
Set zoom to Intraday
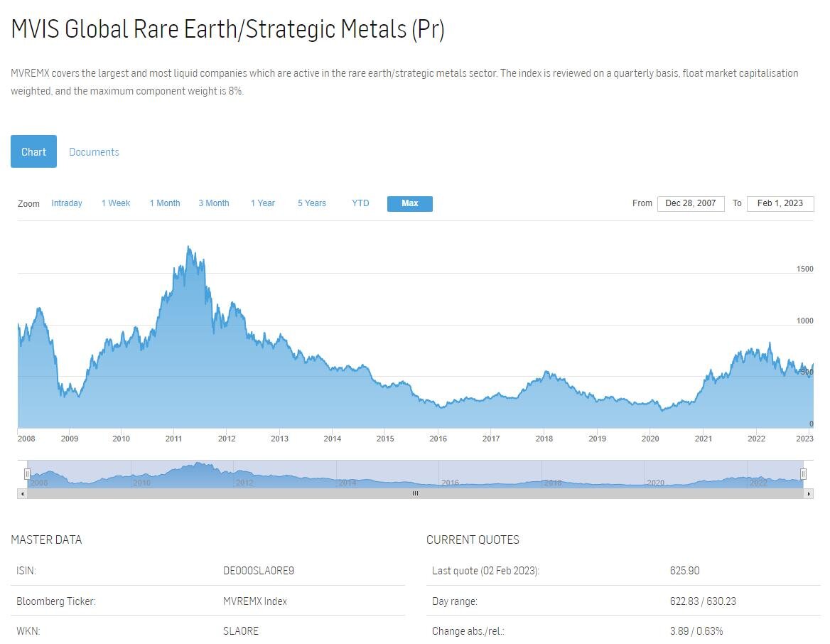click(x=67, y=203)
